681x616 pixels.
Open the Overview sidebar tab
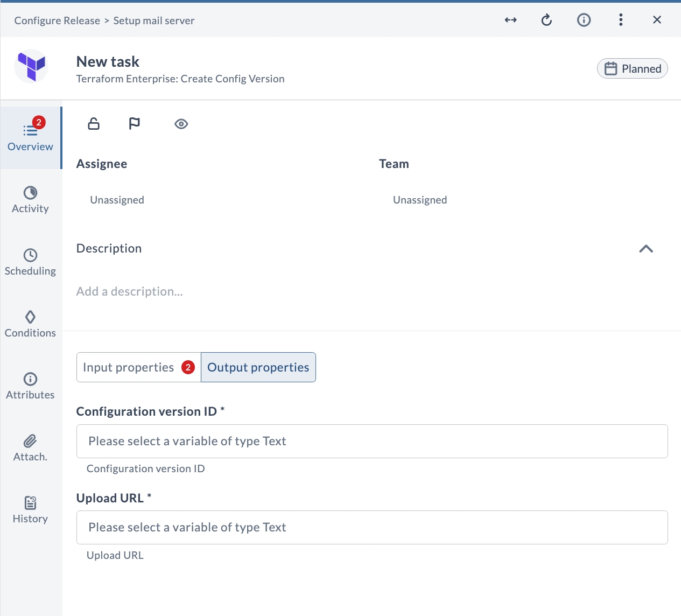tap(31, 138)
